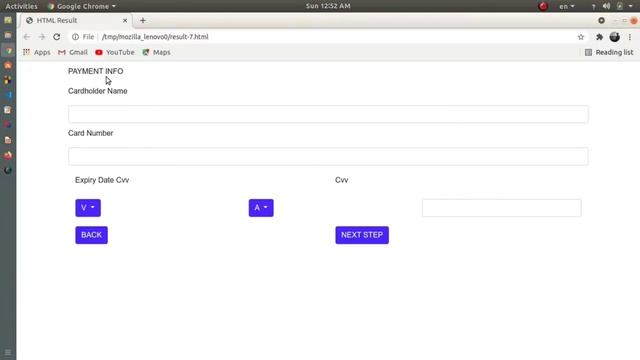Reload the page with refresh icon
This screenshot has height=360, width=640.
click(57, 37)
